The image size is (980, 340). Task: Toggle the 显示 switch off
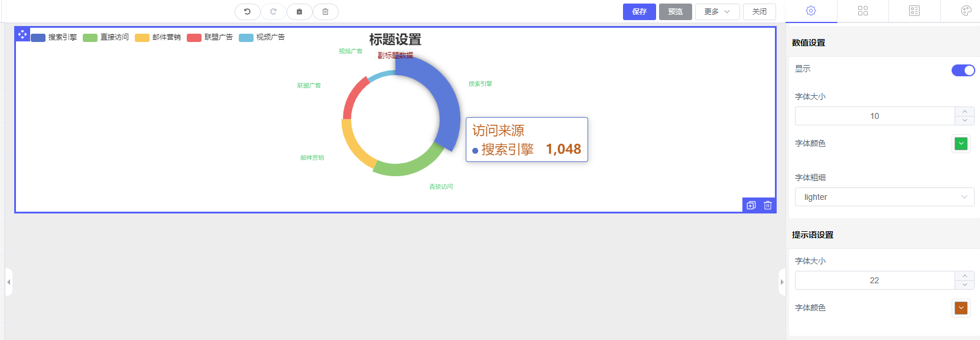[x=963, y=70]
